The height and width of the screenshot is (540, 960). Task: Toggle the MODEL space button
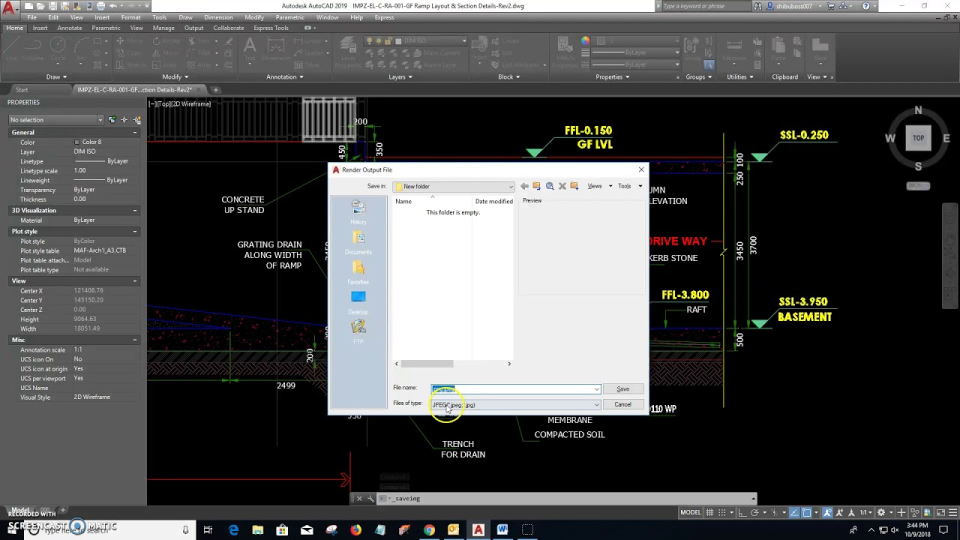(691, 512)
